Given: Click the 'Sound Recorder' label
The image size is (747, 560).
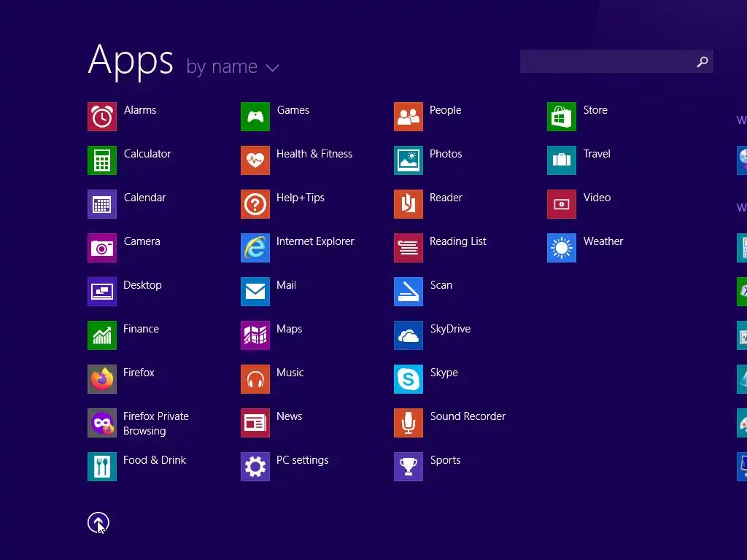Looking at the screenshot, I should pyautogui.click(x=468, y=416).
